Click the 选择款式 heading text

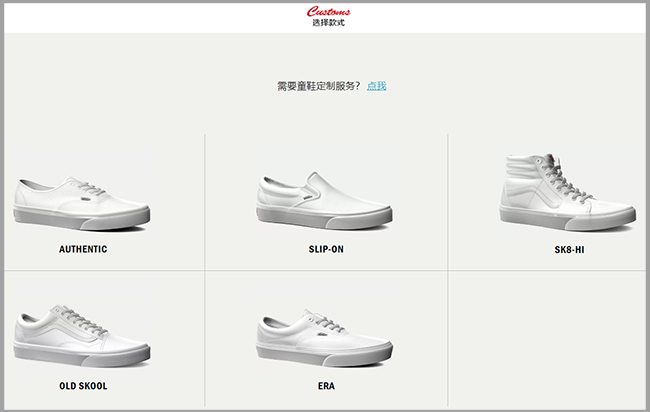click(328, 22)
